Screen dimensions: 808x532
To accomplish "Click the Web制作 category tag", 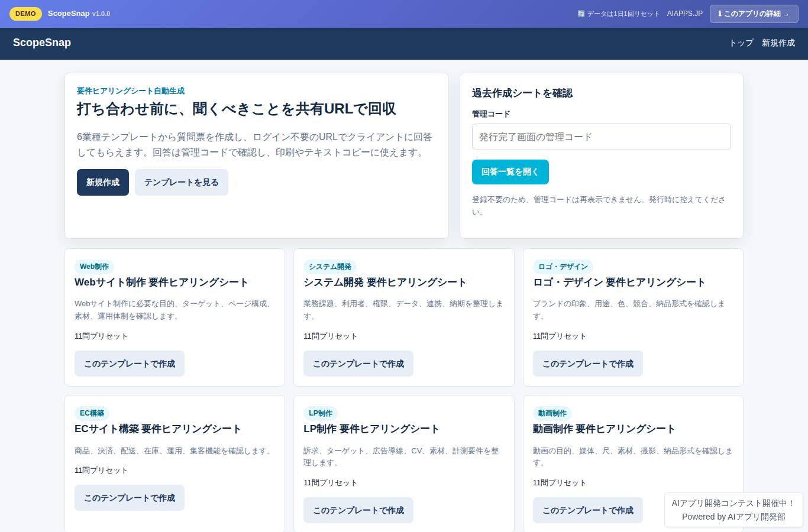I will tap(94, 267).
